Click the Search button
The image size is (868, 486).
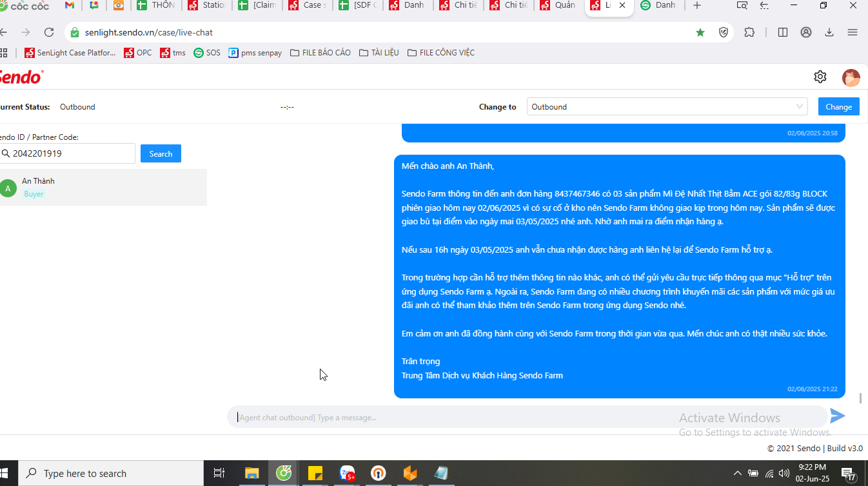[161, 153]
